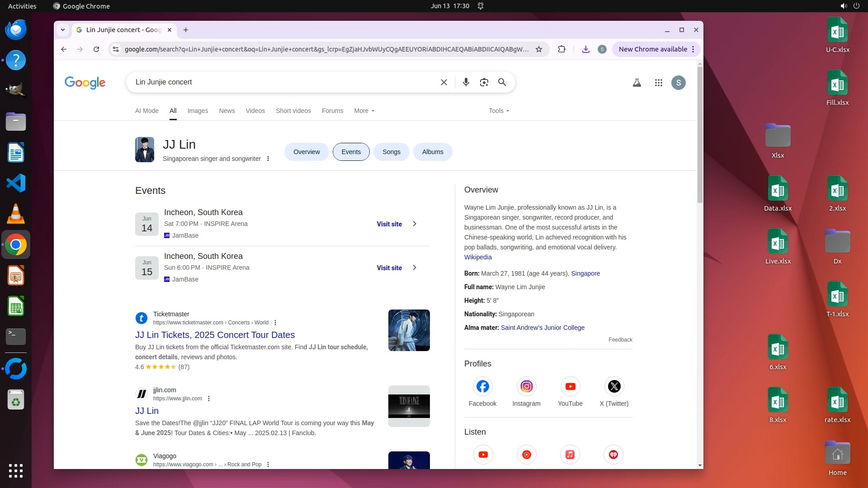
Task: Open JJ Lin Tickets Ticketmaster link
Action: pos(215,335)
